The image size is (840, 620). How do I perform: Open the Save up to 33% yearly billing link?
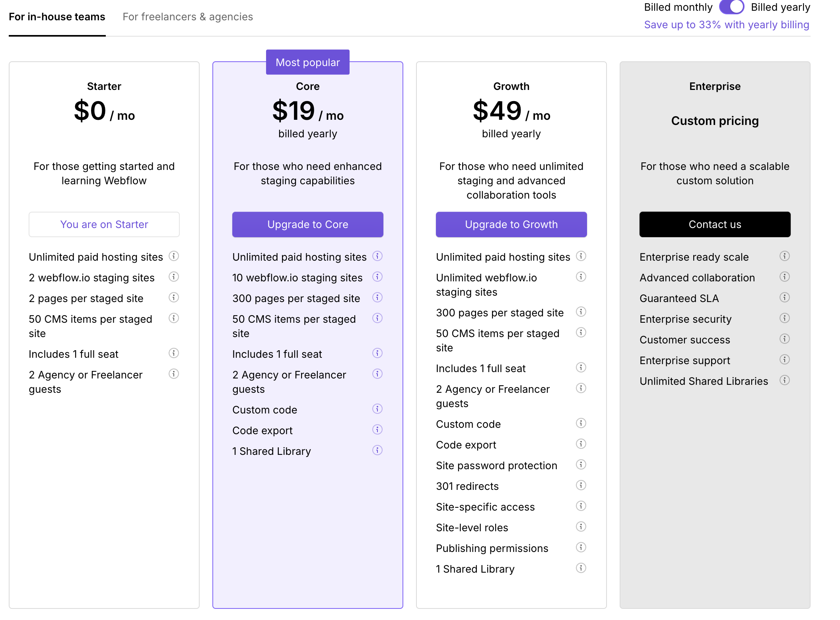[726, 25]
